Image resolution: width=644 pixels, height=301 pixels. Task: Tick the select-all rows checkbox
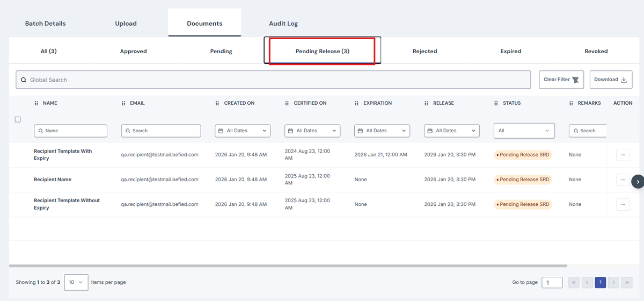coord(18,119)
